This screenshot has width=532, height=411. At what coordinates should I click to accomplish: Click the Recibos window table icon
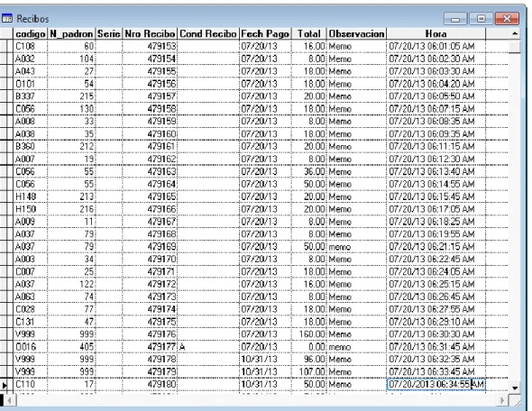(7, 18)
